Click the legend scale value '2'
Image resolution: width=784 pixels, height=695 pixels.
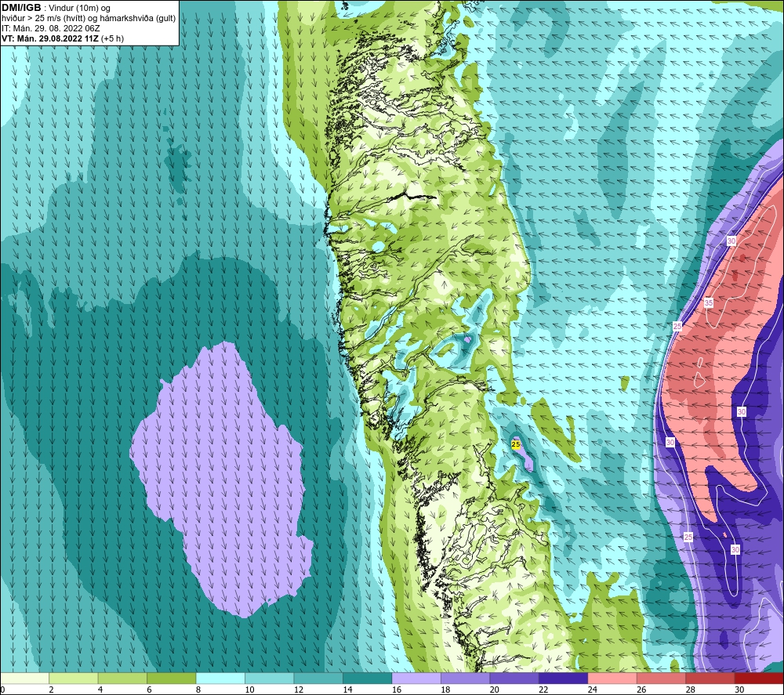(52, 690)
